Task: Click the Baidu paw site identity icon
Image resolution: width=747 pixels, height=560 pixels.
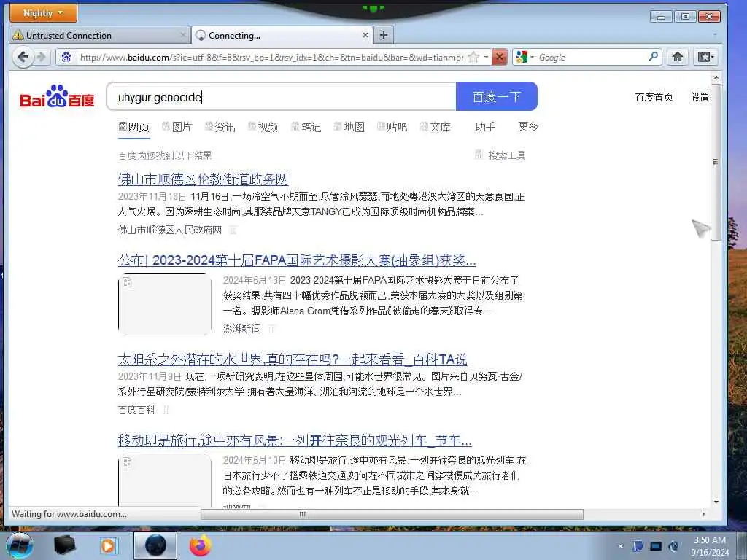Action: 66,57
